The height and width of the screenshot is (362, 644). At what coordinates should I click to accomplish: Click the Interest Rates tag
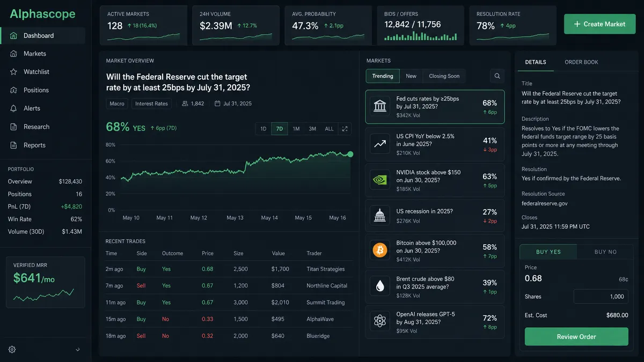click(151, 104)
